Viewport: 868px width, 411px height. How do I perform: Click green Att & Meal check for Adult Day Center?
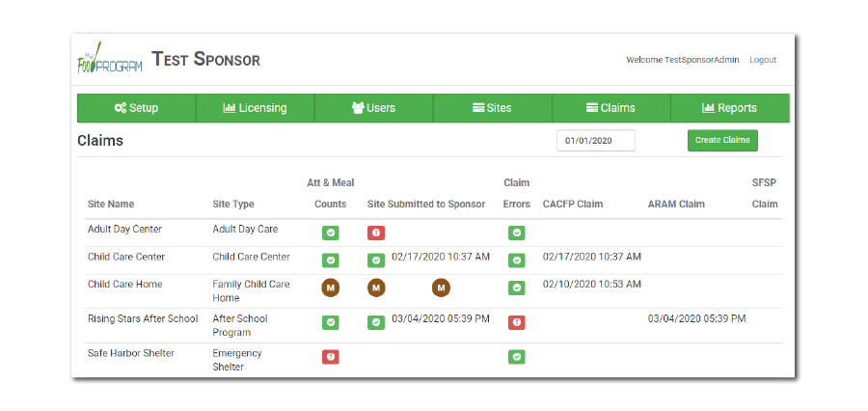330,233
